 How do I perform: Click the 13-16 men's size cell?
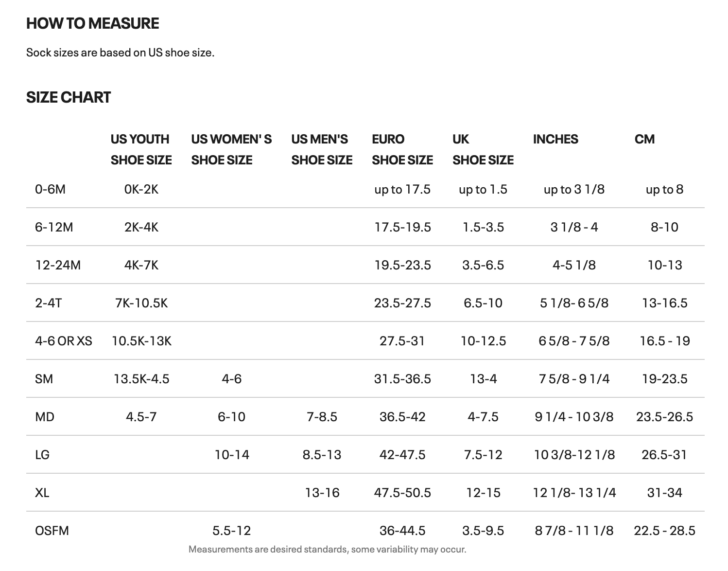coord(322,493)
